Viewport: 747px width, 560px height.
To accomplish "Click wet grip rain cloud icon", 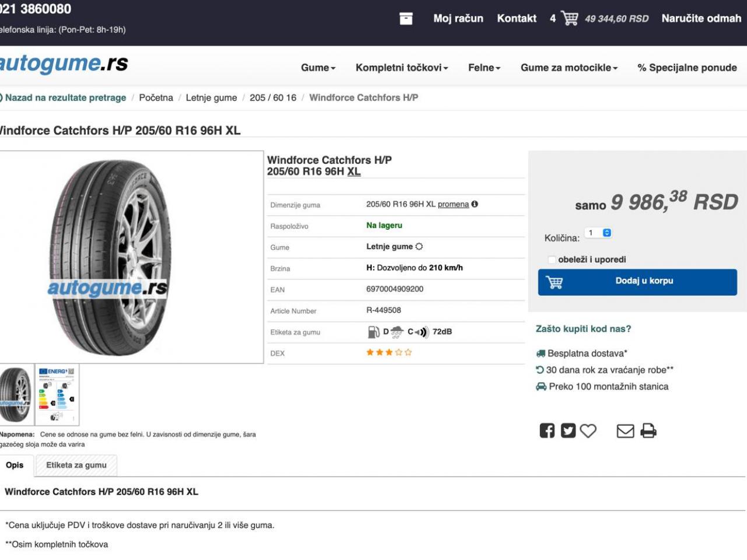I will [x=397, y=332].
